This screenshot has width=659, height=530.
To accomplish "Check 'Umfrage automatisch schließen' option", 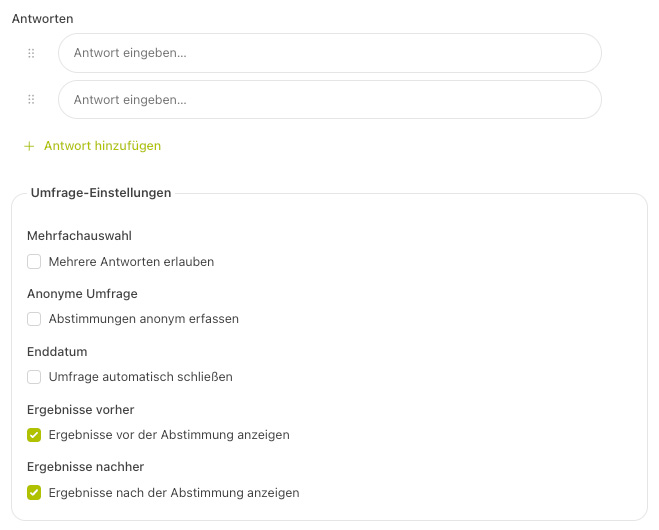I will coord(34,377).
